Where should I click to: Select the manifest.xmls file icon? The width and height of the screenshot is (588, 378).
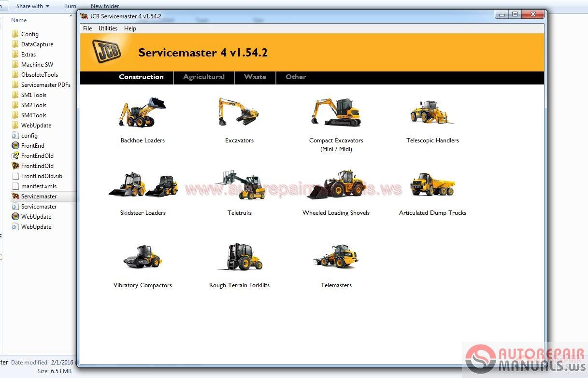[x=15, y=186]
